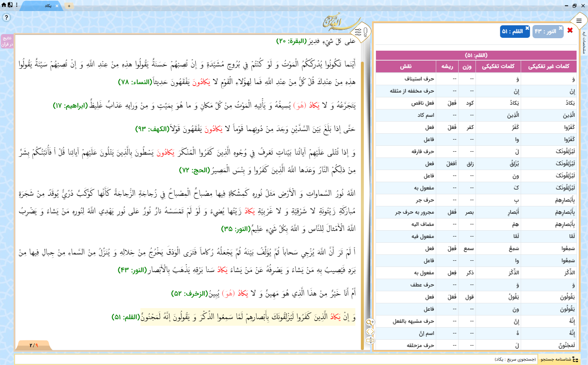Image resolution: width=588 pixels, height=365 pixels.
Task: Click the scroll-down marker icon beside sliders
Action: [x=365, y=32]
